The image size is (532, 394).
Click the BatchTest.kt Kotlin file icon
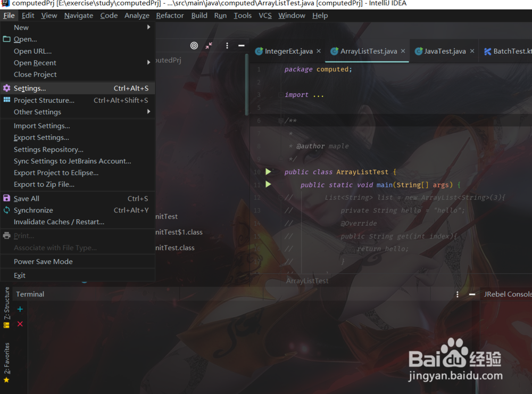[487, 51]
